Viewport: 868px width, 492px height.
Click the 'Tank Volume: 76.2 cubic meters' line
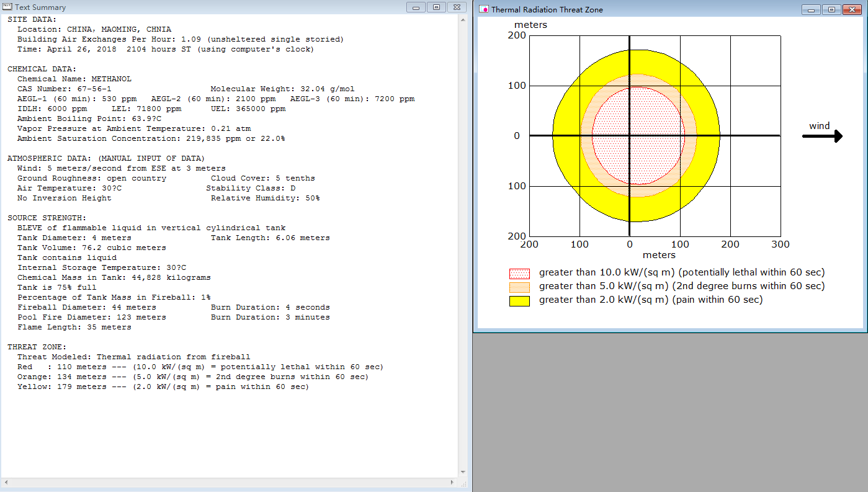92,248
